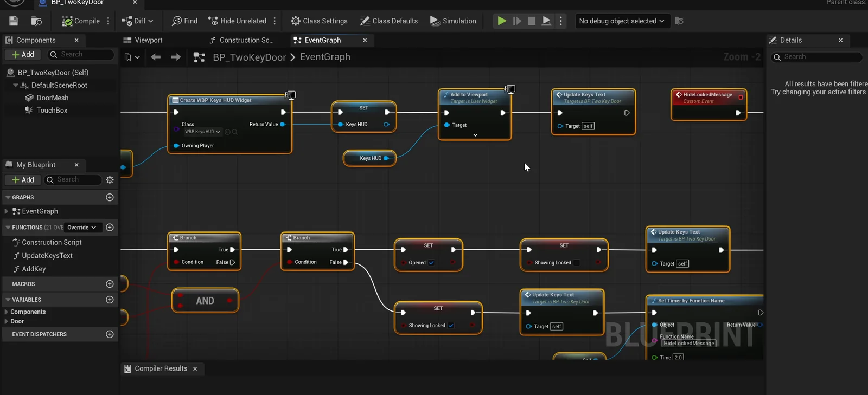Add a new variable with plus icon
Screen dimensions: 868x395
tap(110, 300)
